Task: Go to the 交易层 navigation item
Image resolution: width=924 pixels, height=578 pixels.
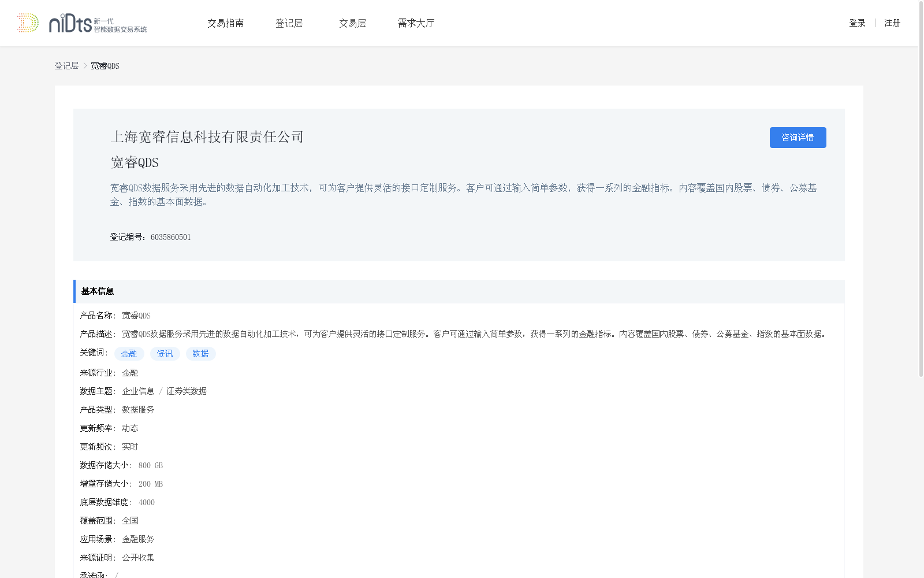Action: (x=353, y=23)
